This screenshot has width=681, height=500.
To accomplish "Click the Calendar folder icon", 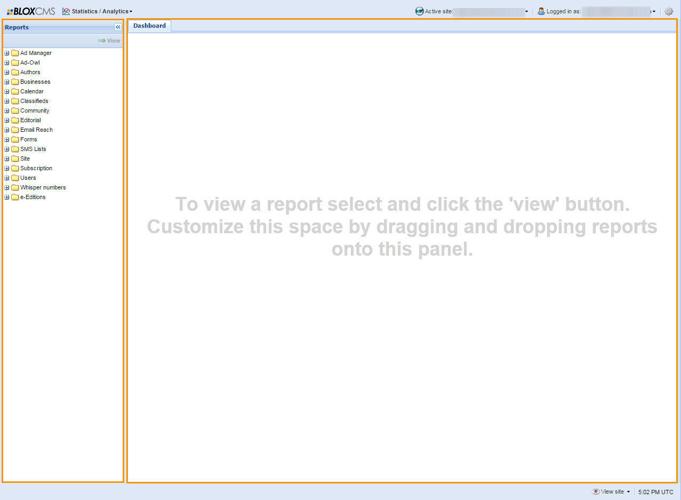I will pyautogui.click(x=15, y=91).
